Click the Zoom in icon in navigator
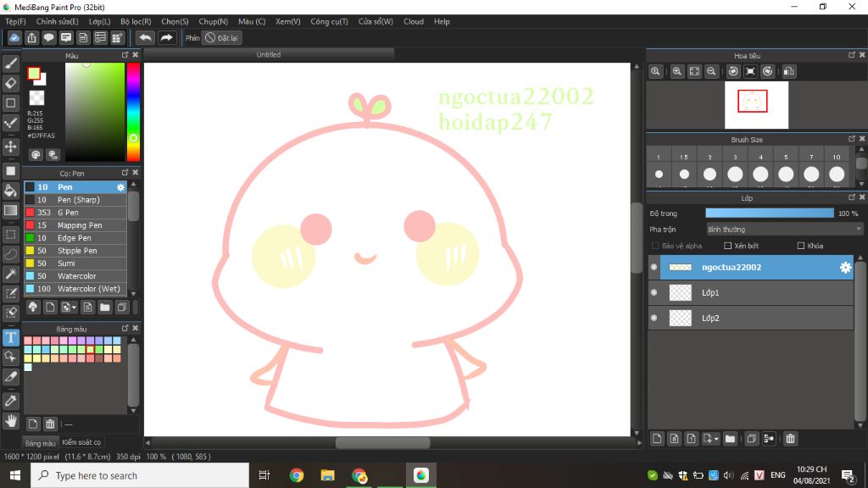This screenshot has width=868, height=488. 677,71
